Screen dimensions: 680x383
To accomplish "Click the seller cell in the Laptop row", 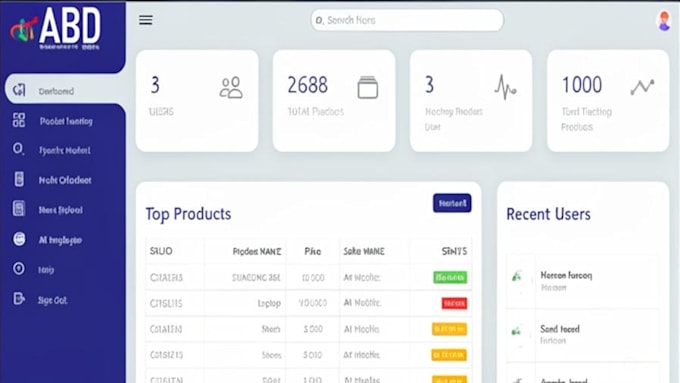I will tap(362, 303).
